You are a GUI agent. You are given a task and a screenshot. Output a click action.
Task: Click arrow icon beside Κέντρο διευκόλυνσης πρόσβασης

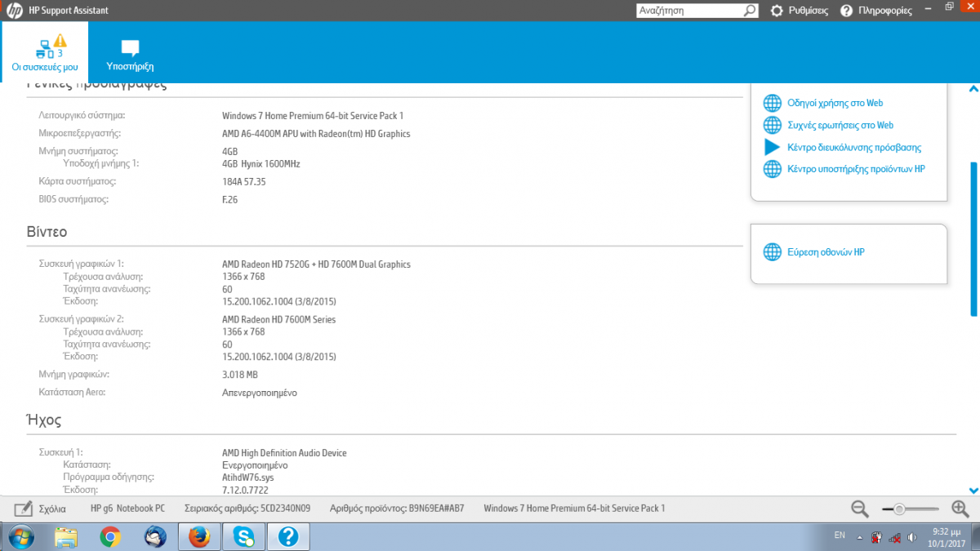772,147
